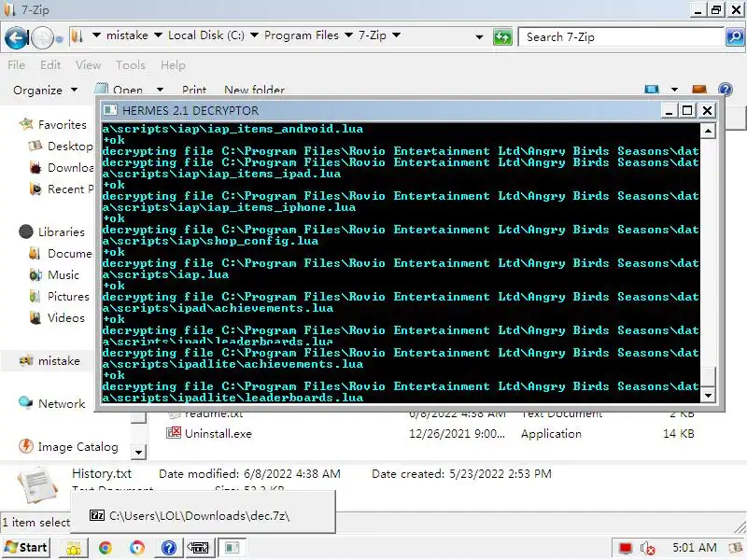Click the Network icon in sidebar
This screenshot has width=747, height=560.
click(x=26, y=403)
